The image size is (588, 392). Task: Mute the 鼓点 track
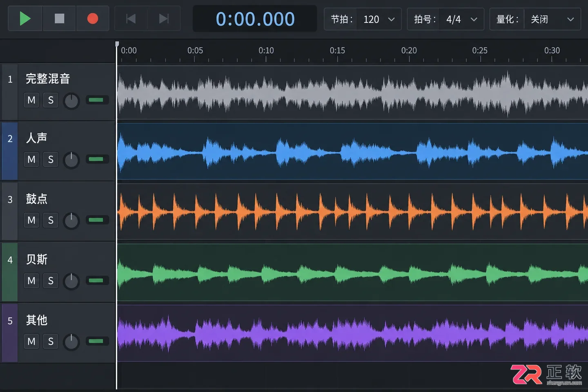31,220
